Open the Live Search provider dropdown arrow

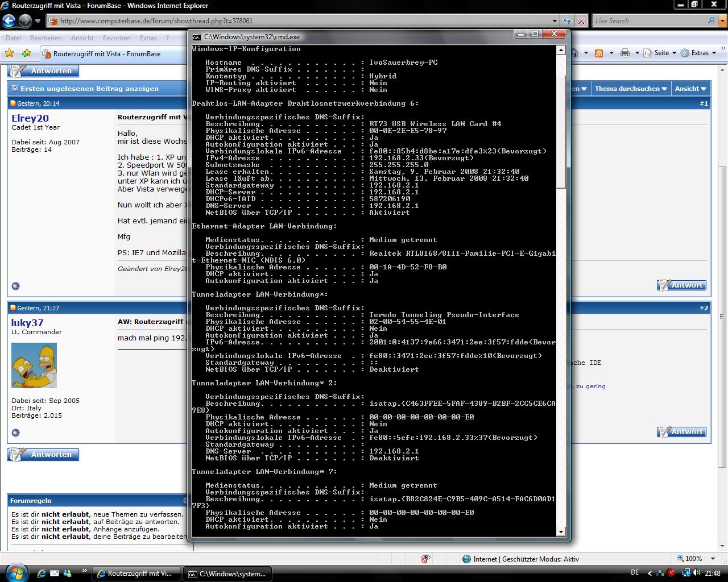[721, 21]
